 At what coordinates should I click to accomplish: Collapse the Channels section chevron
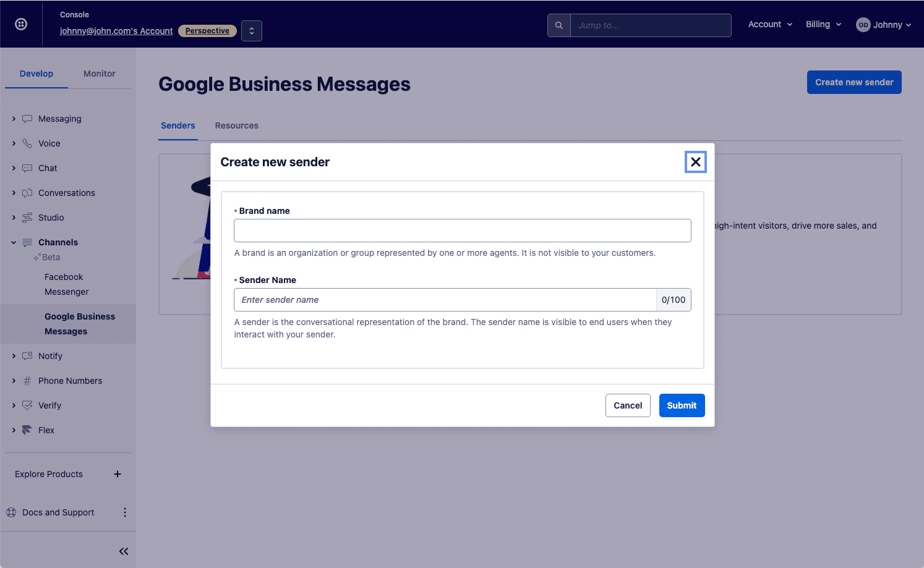pyautogui.click(x=14, y=242)
